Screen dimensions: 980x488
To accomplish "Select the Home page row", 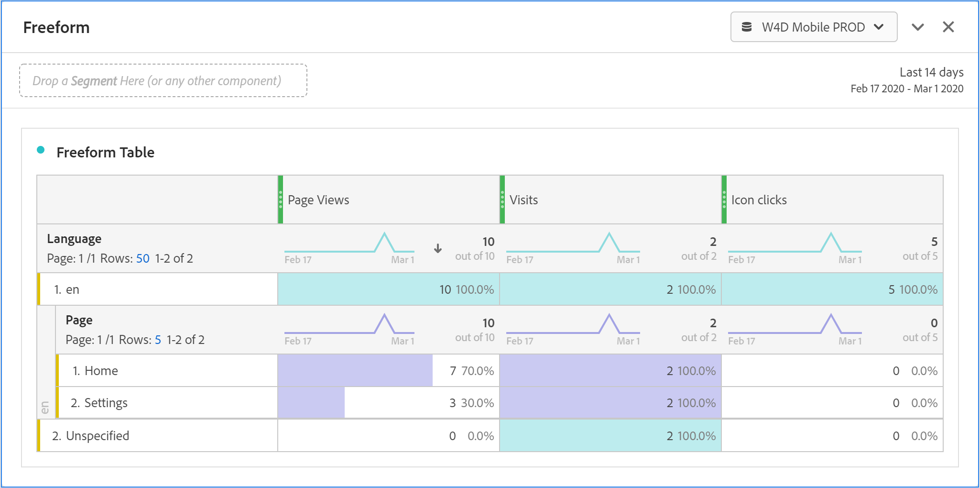I will pos(101,371).
